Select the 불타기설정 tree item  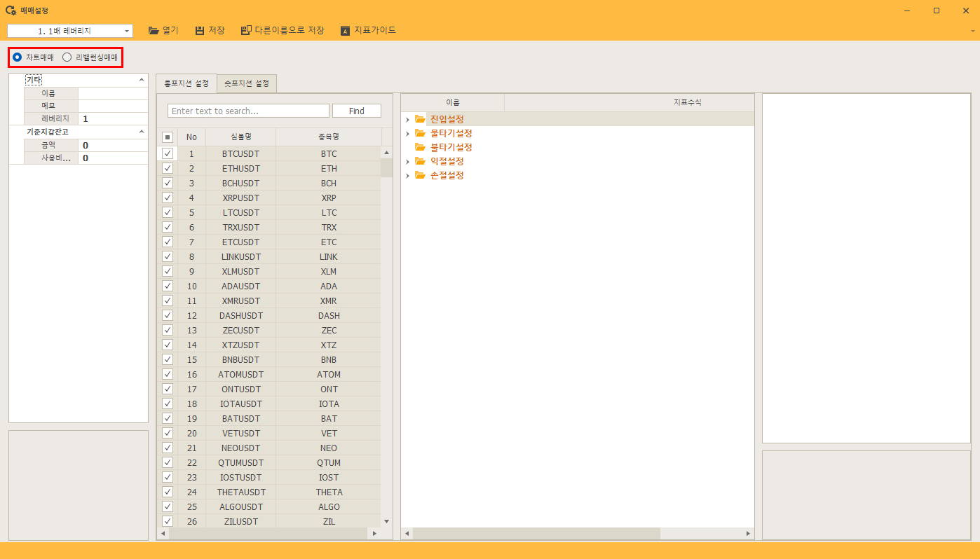pyautogui.click(x=451, y=147)
